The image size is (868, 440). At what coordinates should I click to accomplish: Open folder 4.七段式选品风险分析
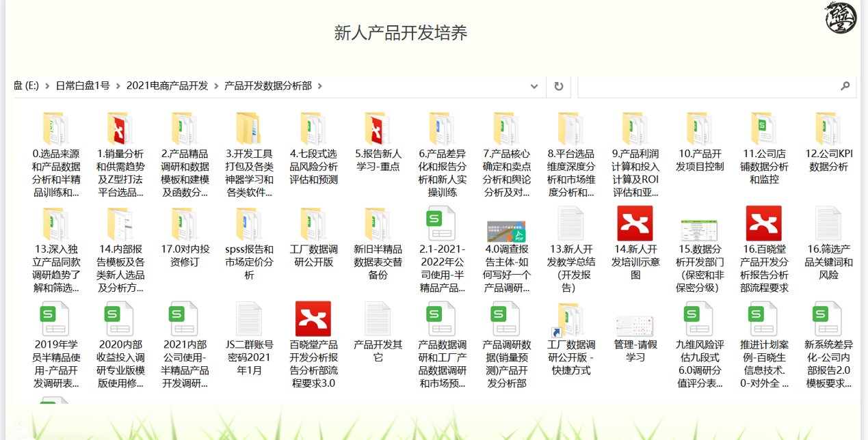[313, 149]
